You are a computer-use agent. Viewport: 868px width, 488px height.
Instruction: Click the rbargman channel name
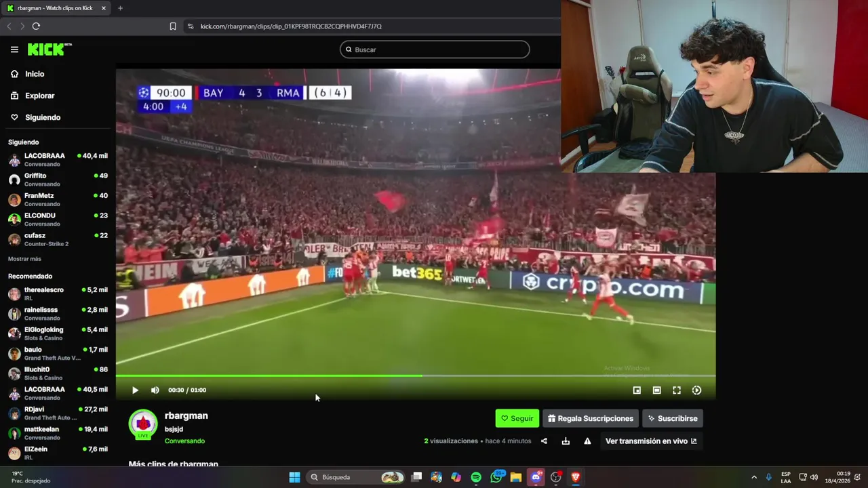coord(186,415)
